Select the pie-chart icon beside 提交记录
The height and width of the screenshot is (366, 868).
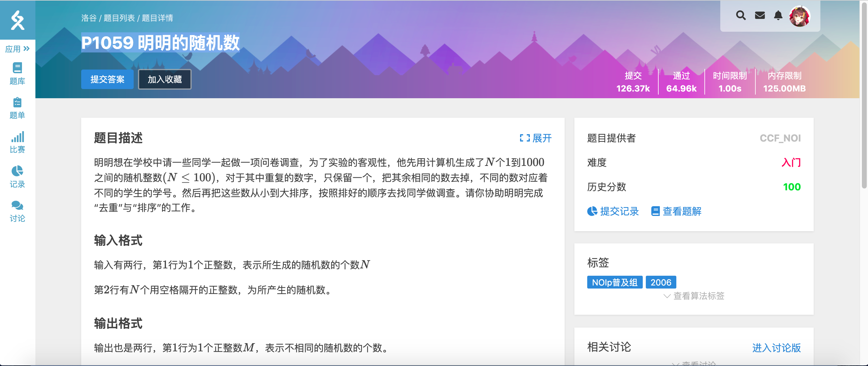[x=592, y=211]
